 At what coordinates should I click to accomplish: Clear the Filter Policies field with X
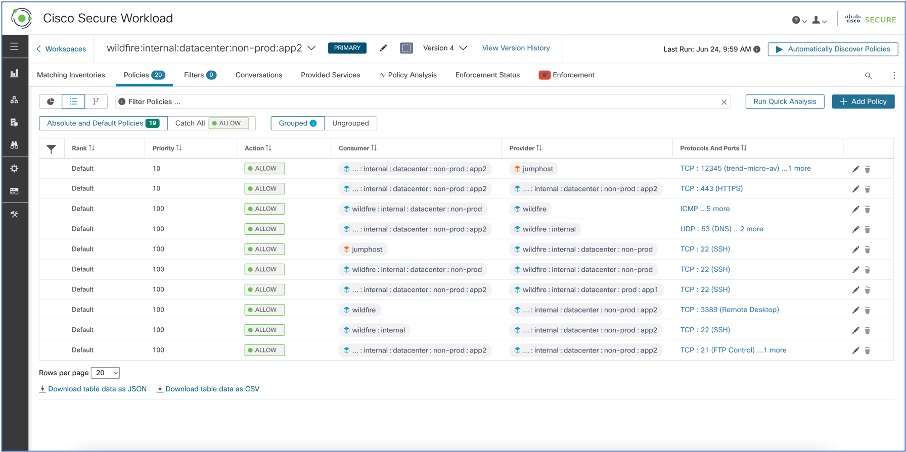[724, 102]
